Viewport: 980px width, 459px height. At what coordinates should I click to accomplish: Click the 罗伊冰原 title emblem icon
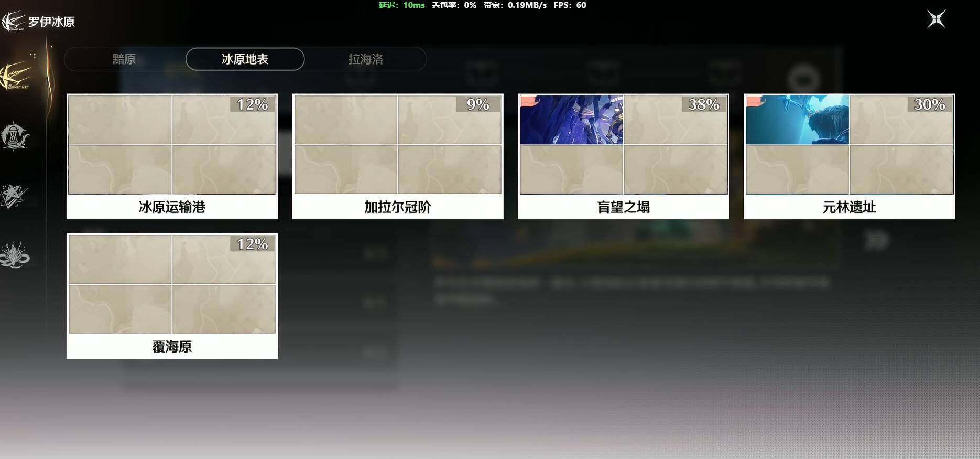(x=13, y=22)
